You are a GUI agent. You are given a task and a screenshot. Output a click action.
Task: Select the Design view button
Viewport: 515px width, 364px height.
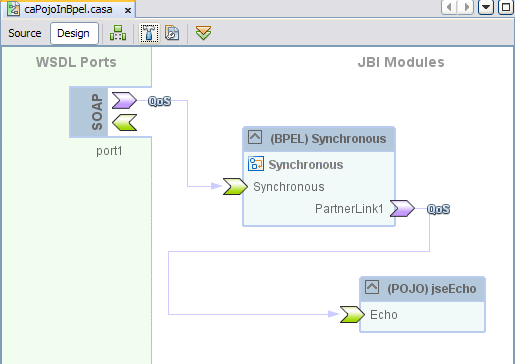[74, 33]
